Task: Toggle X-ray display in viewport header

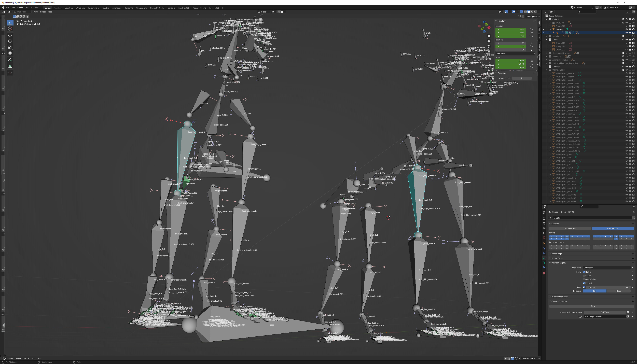Action: 521,12
